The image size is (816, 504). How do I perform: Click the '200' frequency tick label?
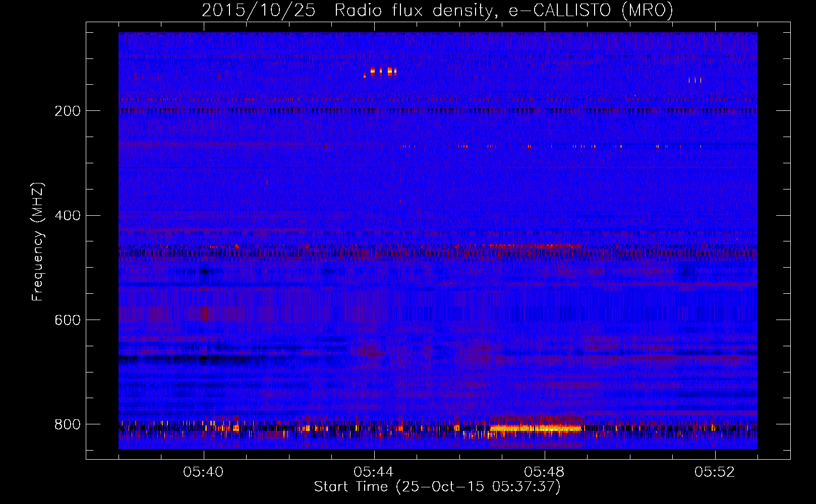68,110
